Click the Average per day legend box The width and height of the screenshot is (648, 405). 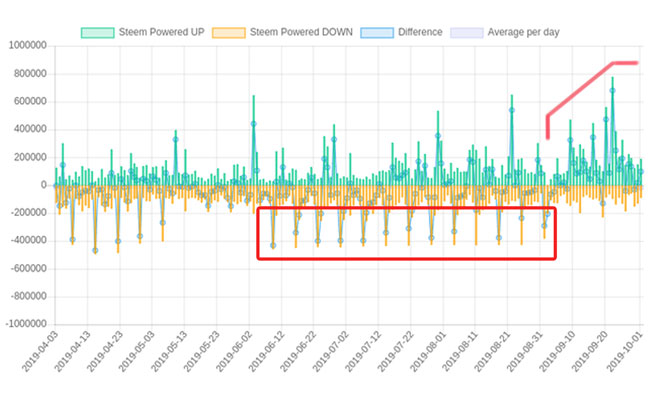[467, 33]
